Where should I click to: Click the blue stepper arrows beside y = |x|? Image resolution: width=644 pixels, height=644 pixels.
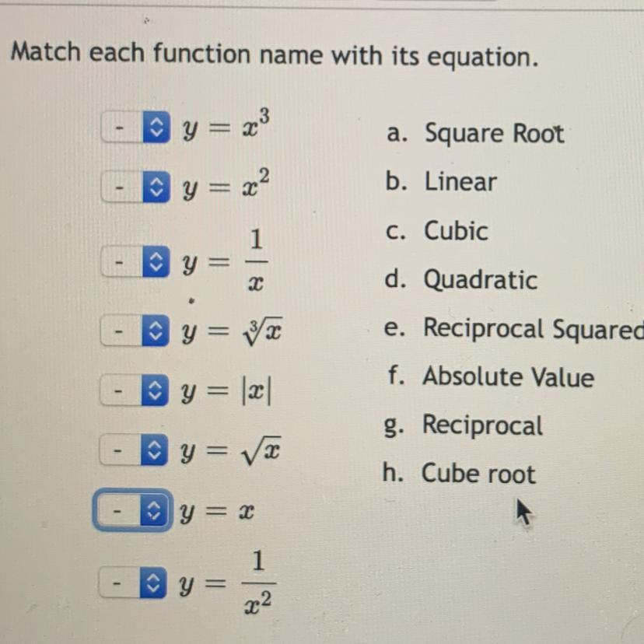[156, 390]
